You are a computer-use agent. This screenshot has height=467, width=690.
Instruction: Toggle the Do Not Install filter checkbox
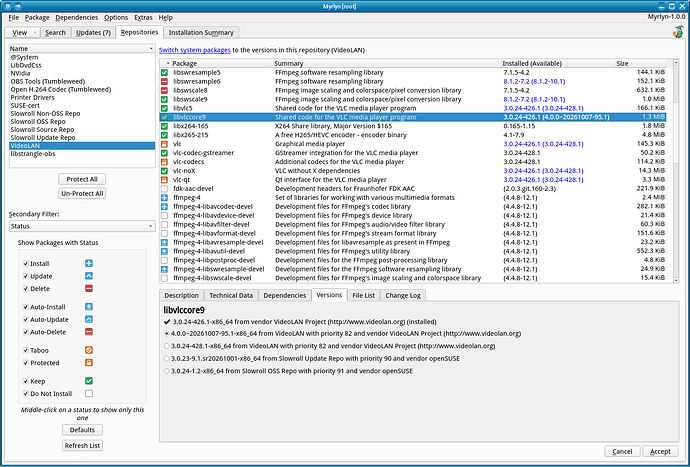click(26, 394)
